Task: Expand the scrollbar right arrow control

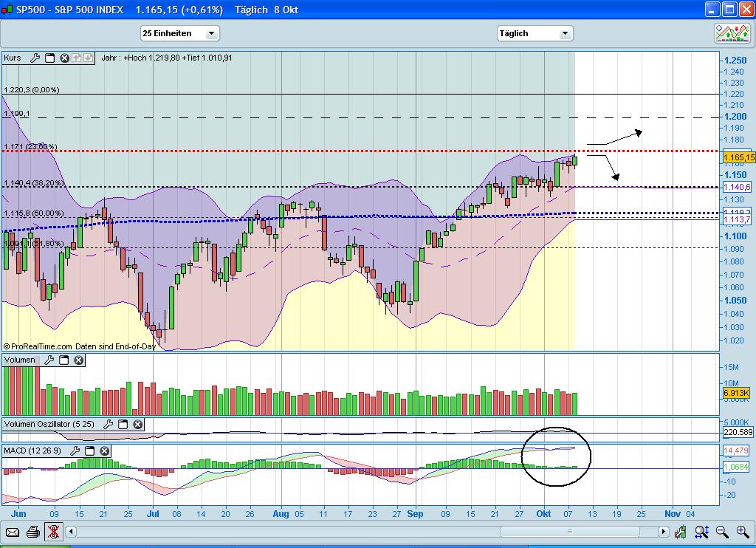Action: (663, 532)
